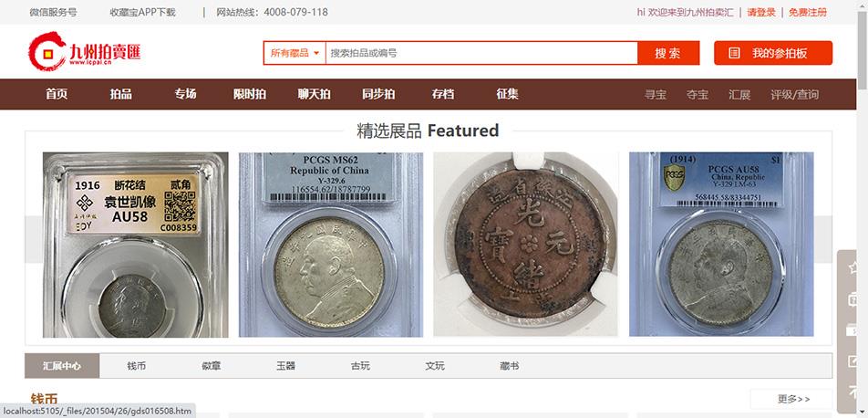The image size is (868, 418).
Task: Open the 更多>> link for 钱币
Action: coord(791,399)
